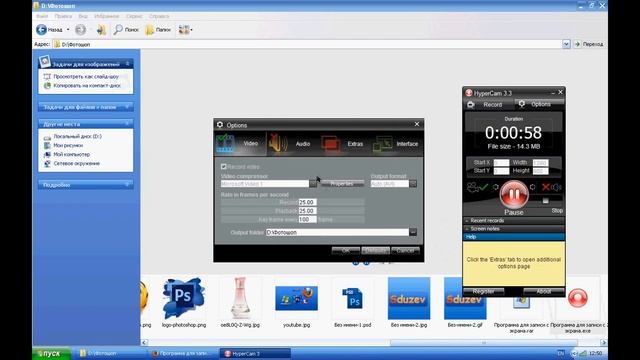Image resolution: width=640 pixels, height=360 pixels.
Task: Switch to HyperCam Options tab
Action: 539,104
